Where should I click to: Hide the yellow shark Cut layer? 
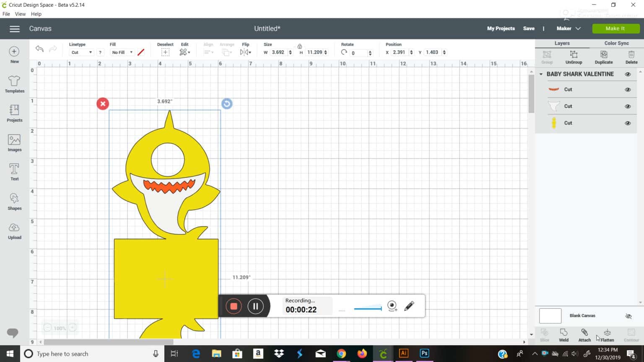click(628, 123)
